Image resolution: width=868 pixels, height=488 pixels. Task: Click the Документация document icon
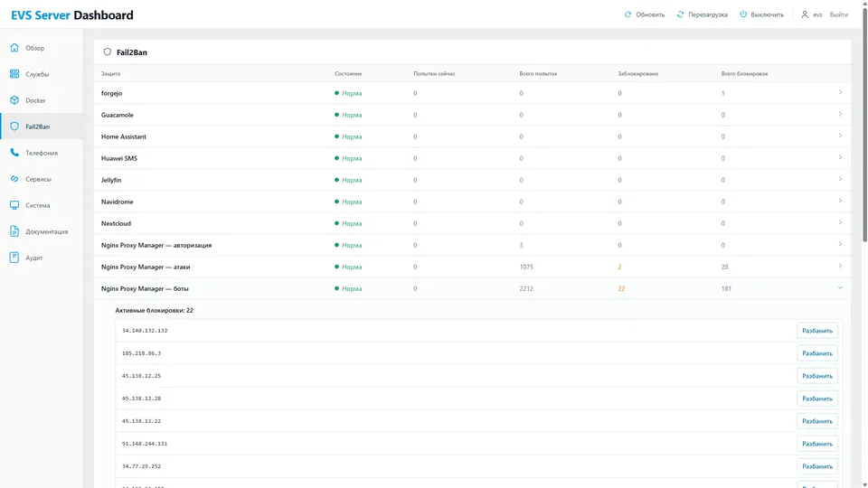point(14,231)
